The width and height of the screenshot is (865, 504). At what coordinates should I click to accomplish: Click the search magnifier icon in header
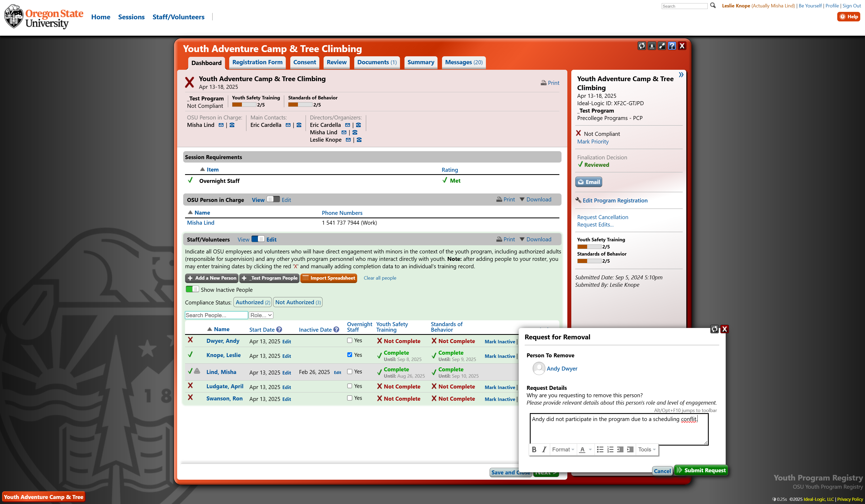pos(713,6)
